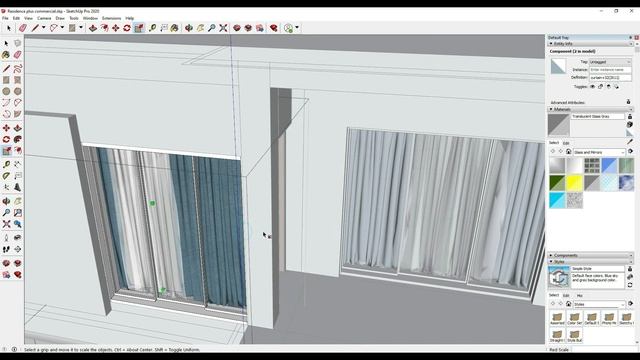The image size is (640, 360).
Task: Select the Zoom Window tool in left toolbar
Action: pos(18,213)
